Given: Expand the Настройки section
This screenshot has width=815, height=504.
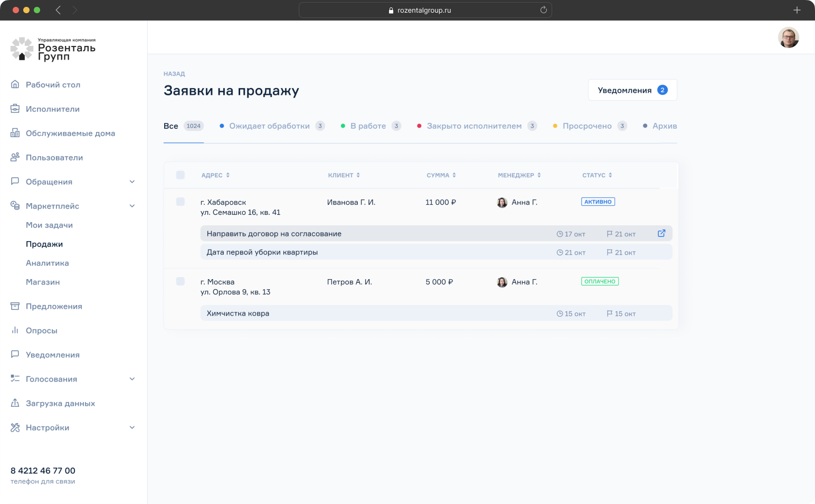Looking at the screenshot, I should tap(132, 427).
